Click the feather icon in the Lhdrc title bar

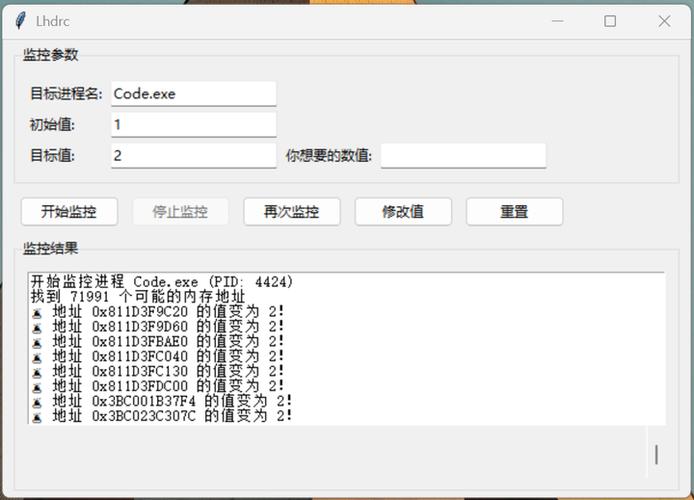20,21
